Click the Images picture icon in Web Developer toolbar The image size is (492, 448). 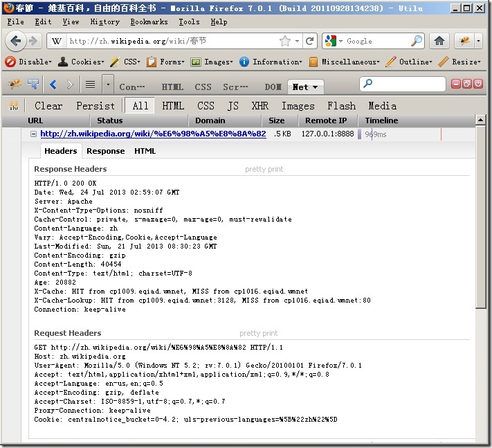click(195, 62)
